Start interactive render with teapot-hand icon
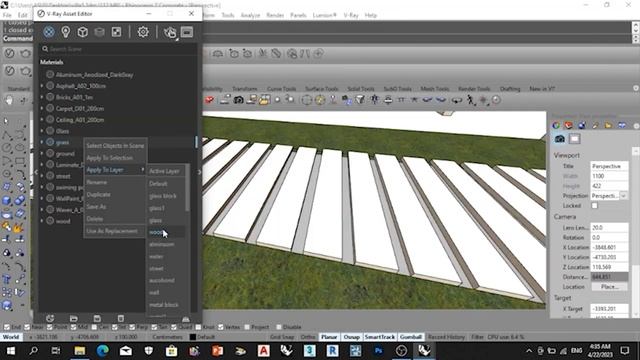This screenshot has height=360, width=640. [x=170, y=32]
